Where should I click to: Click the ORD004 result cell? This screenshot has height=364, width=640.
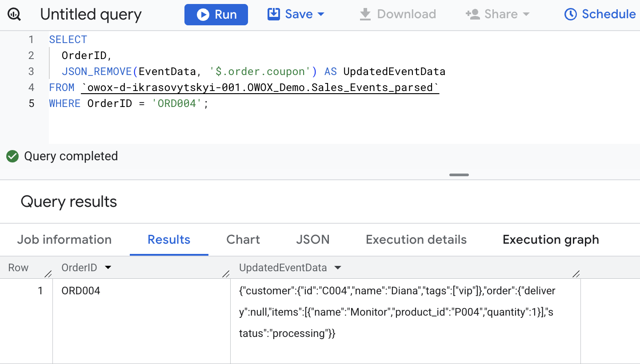click(141, 321)
